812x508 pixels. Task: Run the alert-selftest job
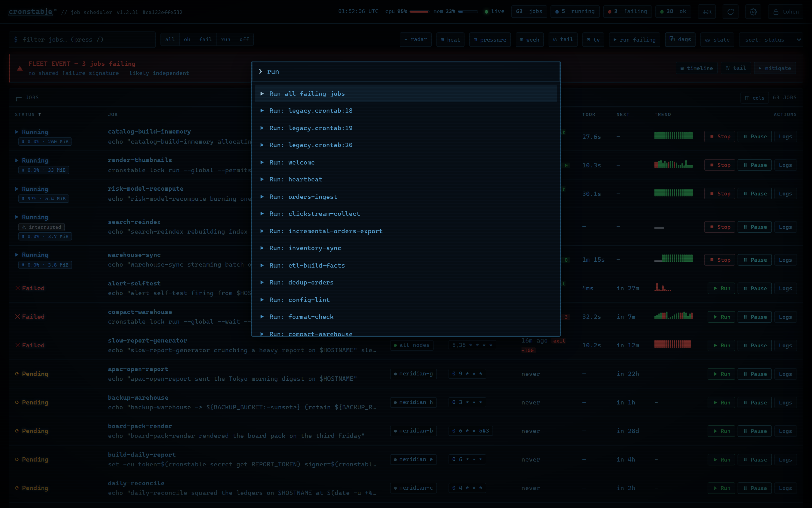tap(721, 289)
